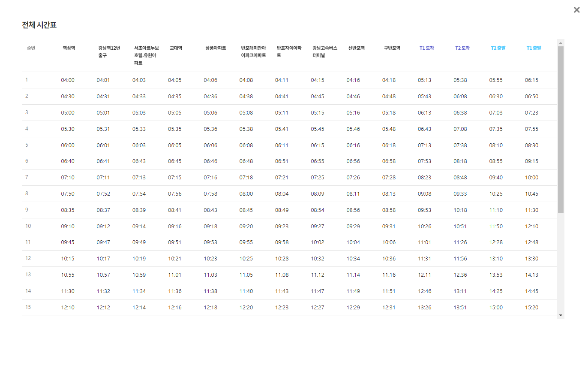The image size is (588, 378).
Task: Click the 12:14 서초아르누보호텔 cell
Action: coord(139,308)
